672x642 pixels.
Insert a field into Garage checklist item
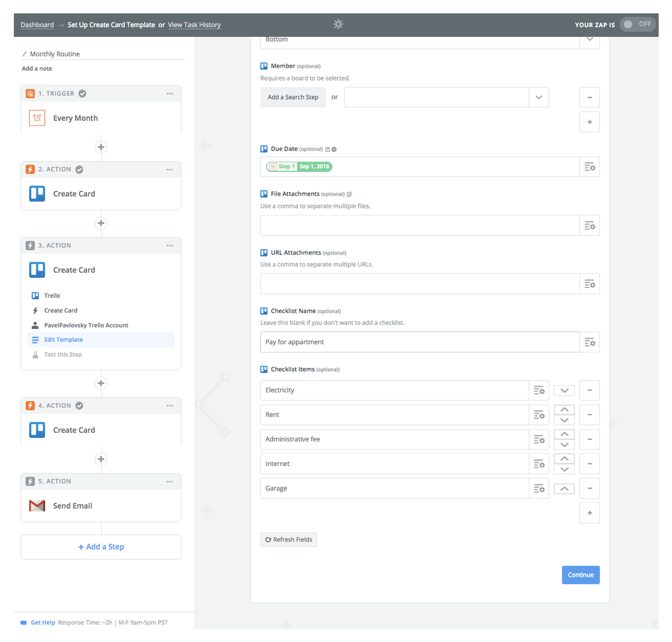539,488
